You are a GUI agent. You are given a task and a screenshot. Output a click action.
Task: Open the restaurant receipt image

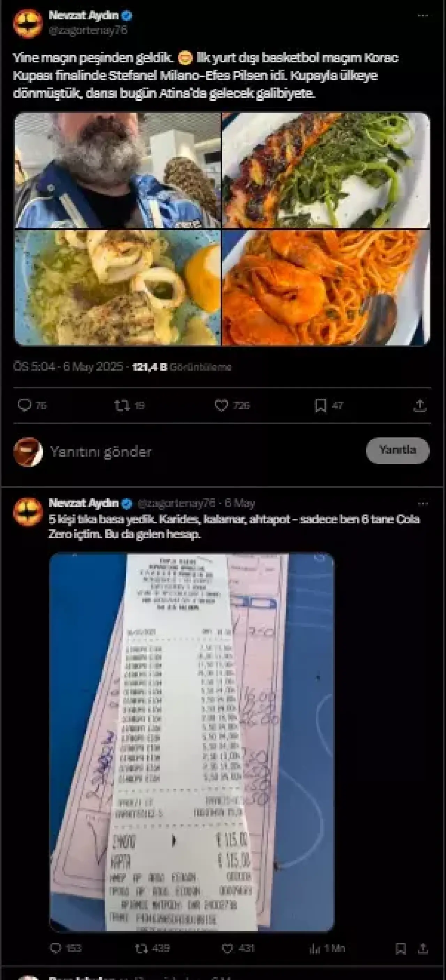(x=192, y=742)
